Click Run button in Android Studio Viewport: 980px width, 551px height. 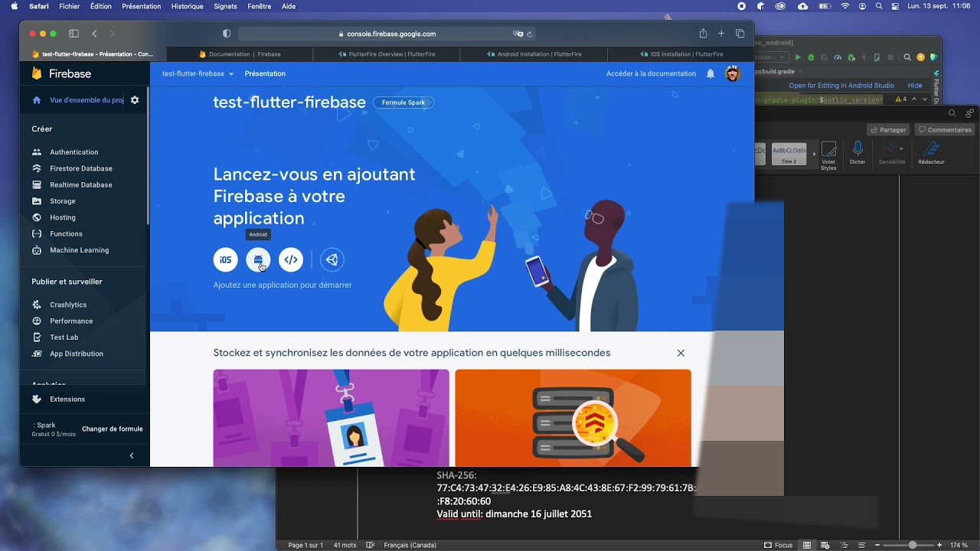798,57
